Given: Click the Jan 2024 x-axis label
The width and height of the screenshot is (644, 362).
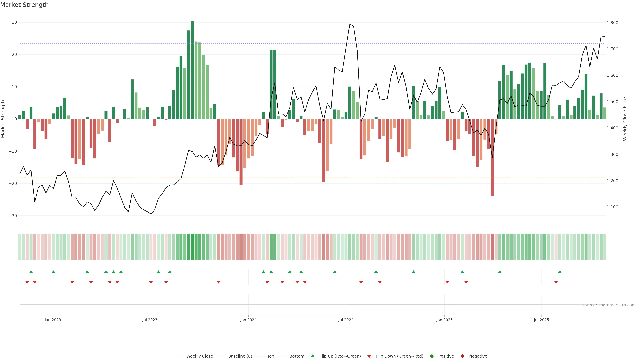Looking at the screenshot, I should click(248, 320).
